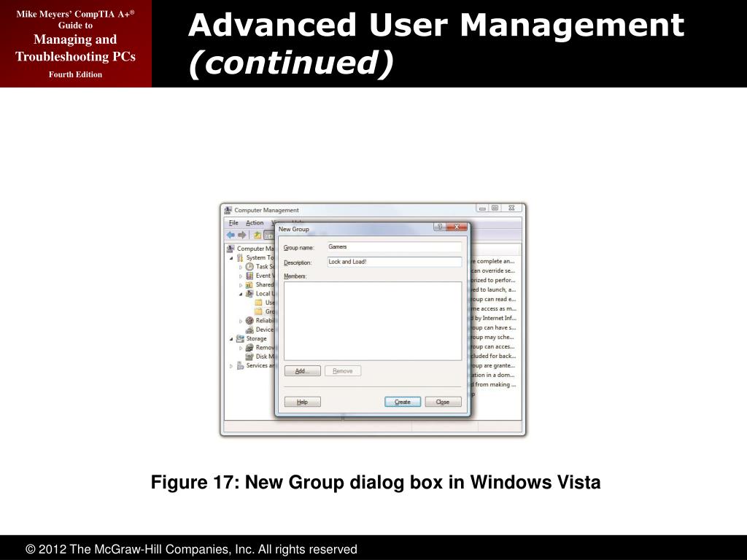Select the 'ation in a dom...' description row
The width and height of the screenshot is (747, 560).
[493, 376]
